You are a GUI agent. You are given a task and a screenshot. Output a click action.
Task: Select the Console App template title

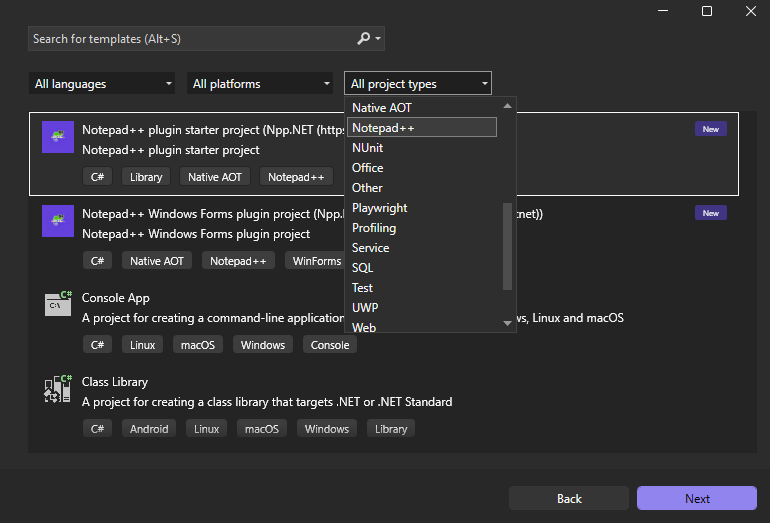coord(115,298)
